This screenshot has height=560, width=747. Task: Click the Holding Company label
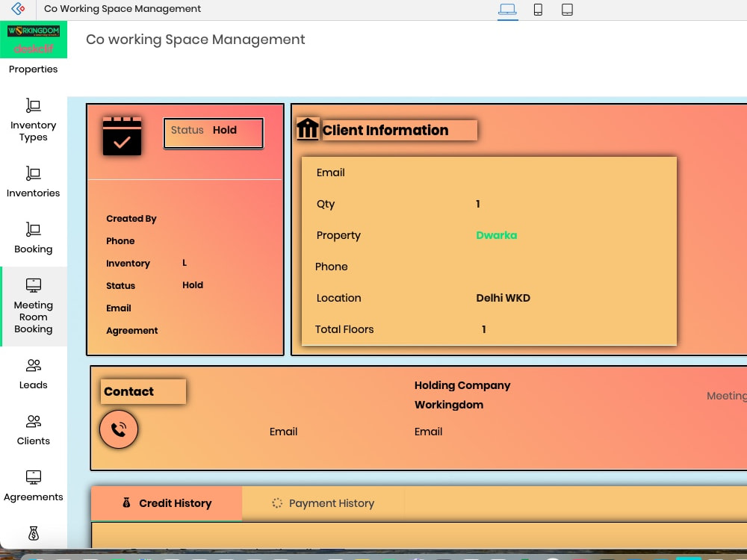pyautogui.click(x=462, y=385)
